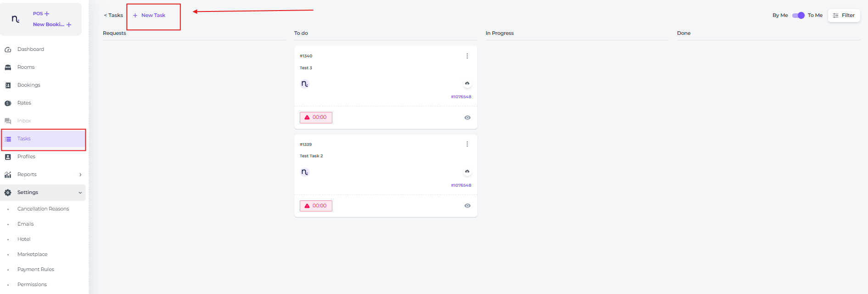Screen dimensions: 868x294
Task: Click the Rooms bed icon
Action: (8, 67)
